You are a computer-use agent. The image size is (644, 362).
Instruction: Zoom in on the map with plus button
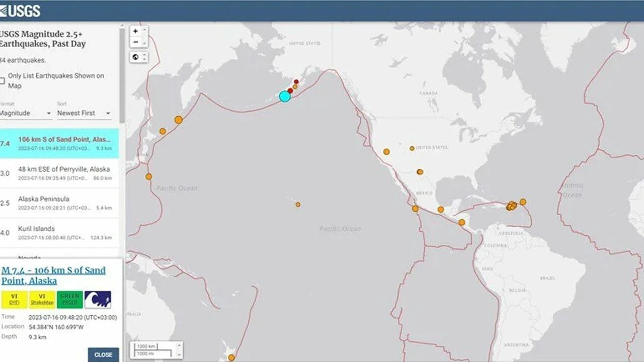[135, 31]
